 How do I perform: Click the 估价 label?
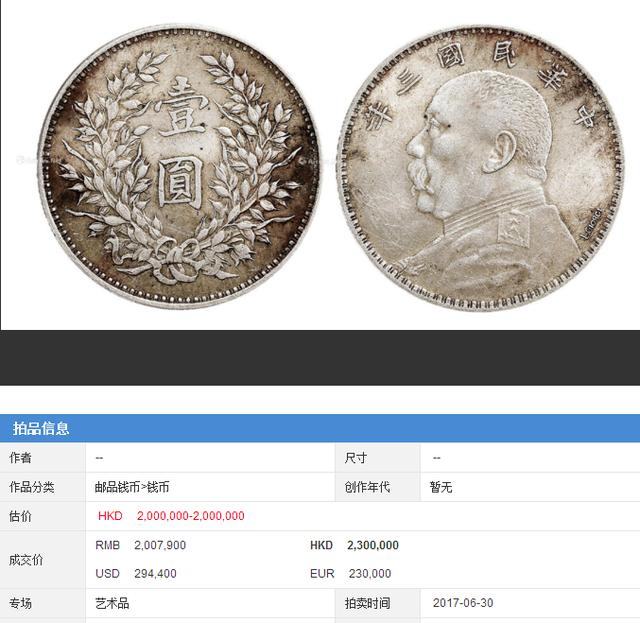(20, 516)
